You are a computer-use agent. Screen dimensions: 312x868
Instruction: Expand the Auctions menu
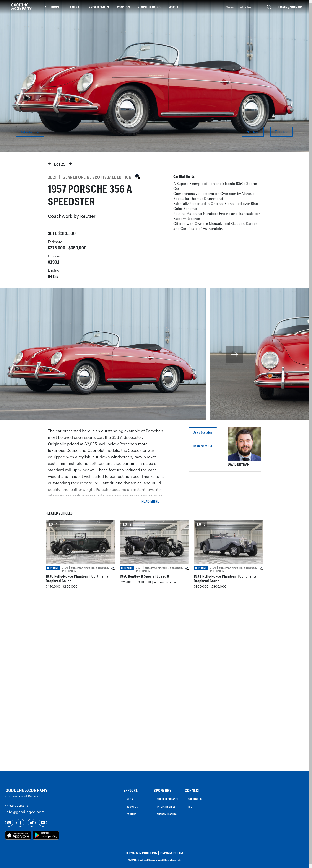pyautogui.click(x=53, y=7)
